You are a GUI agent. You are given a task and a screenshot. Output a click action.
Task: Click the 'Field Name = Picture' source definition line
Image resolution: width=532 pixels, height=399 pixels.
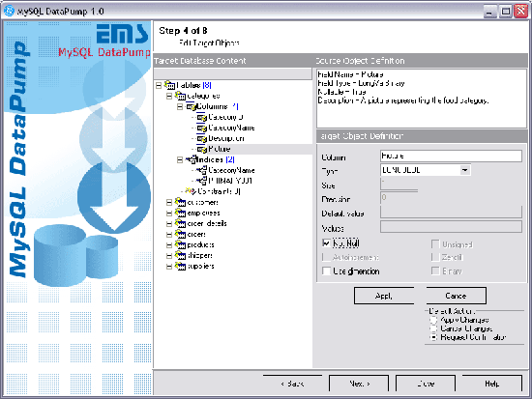pyautogui.click(x=350, y=74)
